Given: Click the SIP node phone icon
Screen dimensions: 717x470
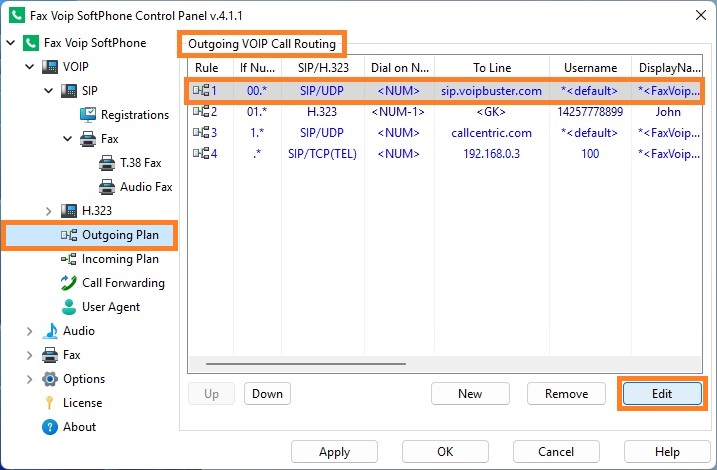Looking at the screenshot, I should [69, 91].
